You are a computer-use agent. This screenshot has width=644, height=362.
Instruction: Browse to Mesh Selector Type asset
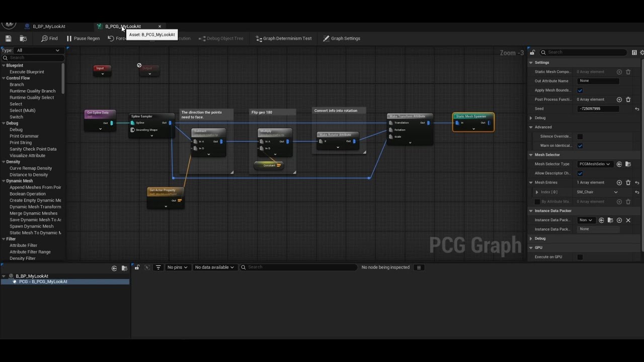(x=628, y=164)
